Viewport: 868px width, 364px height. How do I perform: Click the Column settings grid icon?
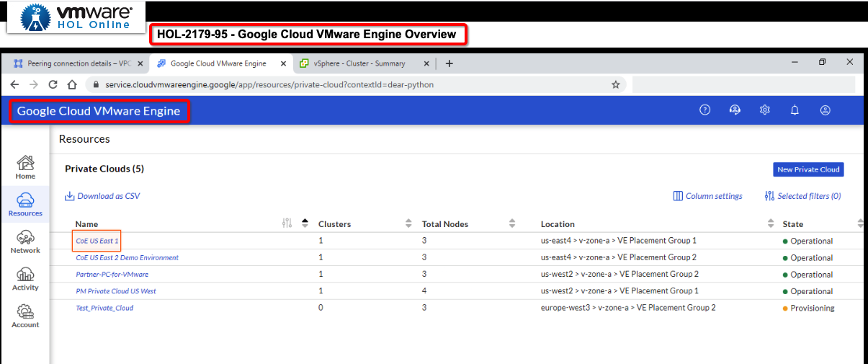pos(678,196)
